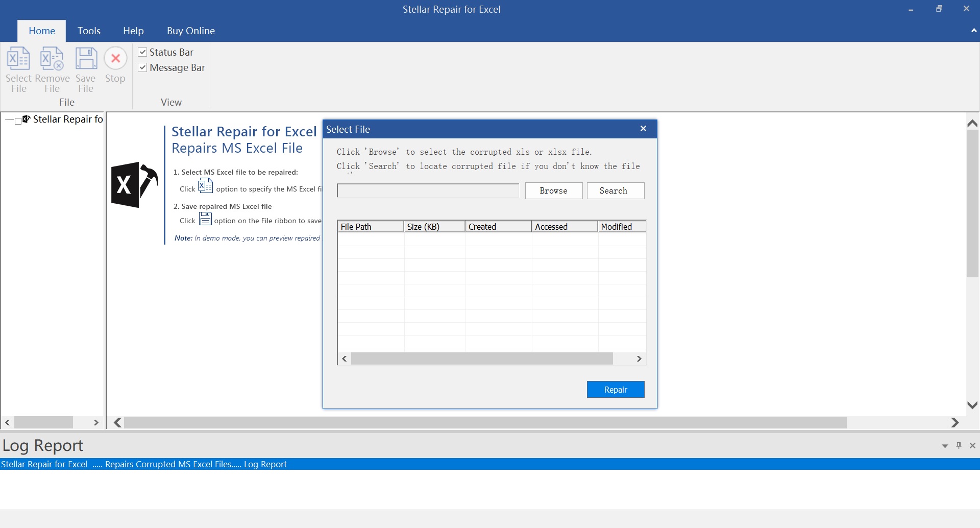Image resolution: width=980 pixels, height=528 pixels.
Task: Click the Excel hammer logo image
Action: [135, 185]
